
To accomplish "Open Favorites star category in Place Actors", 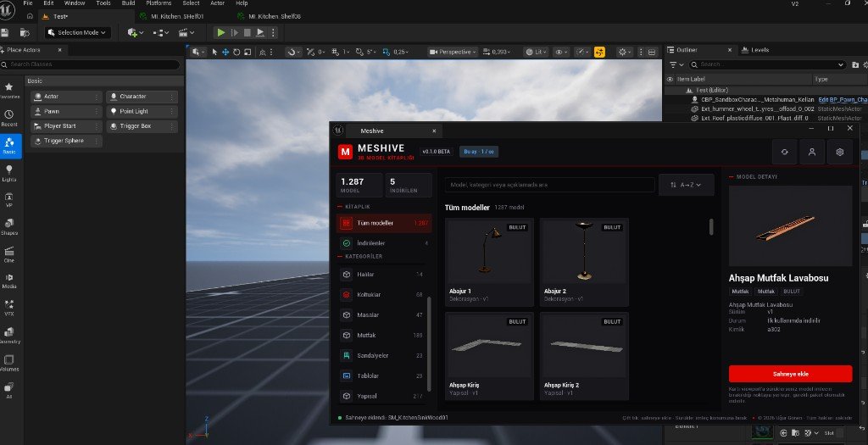I will [x=9, y=91].
